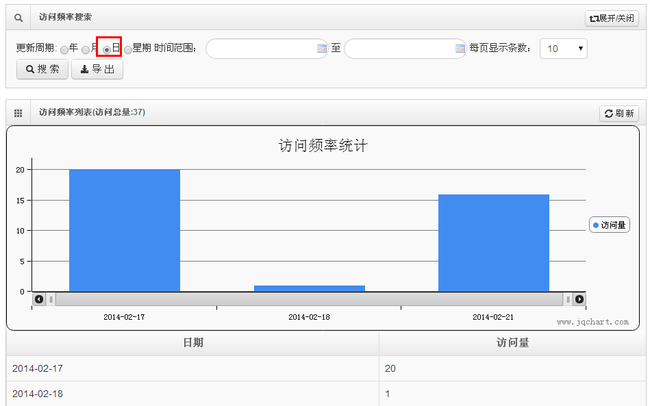Select the 日 update period radio
The height and width of the screenshot is (406, 650).
point(107,50)
